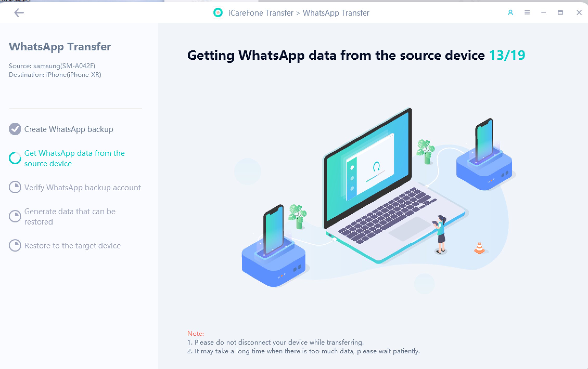Click the hamburger menu icon
This screenshot has width=588, height=369.
click(527, 12)
